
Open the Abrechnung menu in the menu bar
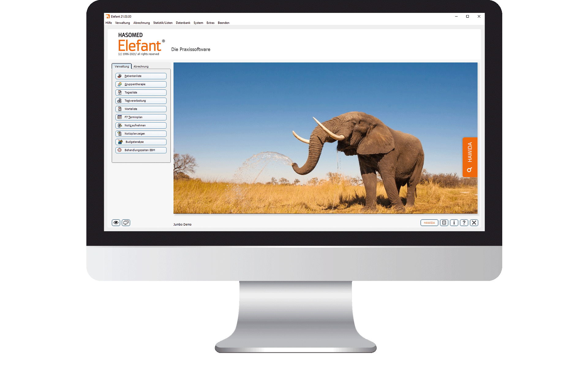tap(141, 23)
